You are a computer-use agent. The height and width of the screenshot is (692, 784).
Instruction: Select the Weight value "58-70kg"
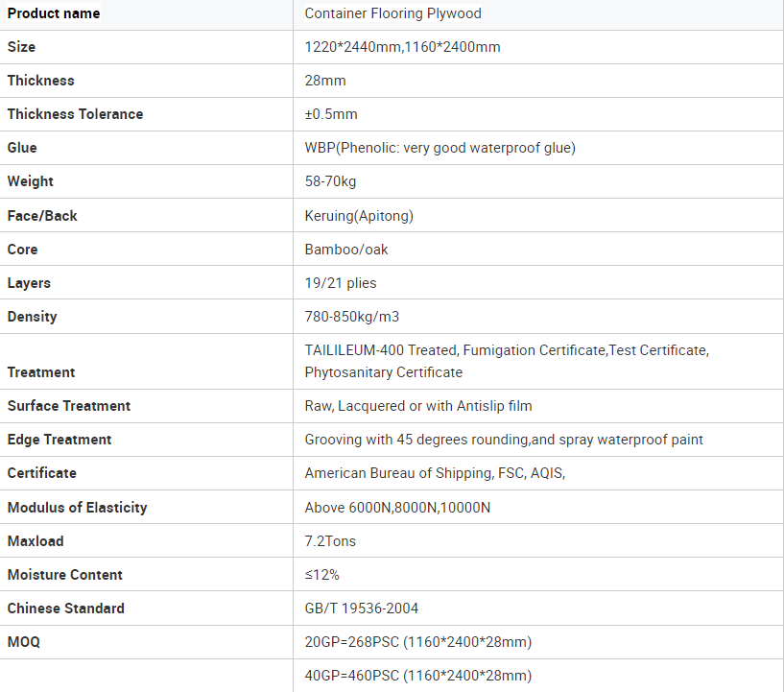330,181
